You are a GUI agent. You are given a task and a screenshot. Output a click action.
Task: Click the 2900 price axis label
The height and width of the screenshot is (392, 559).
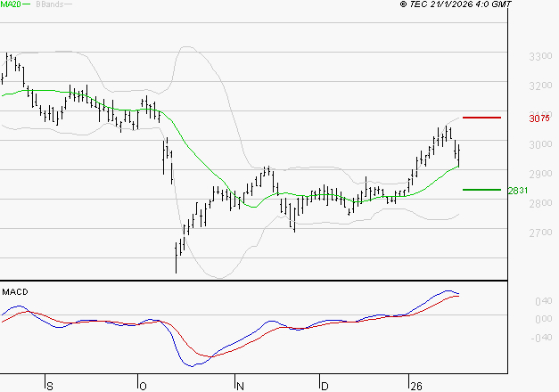tap(540, 175)
